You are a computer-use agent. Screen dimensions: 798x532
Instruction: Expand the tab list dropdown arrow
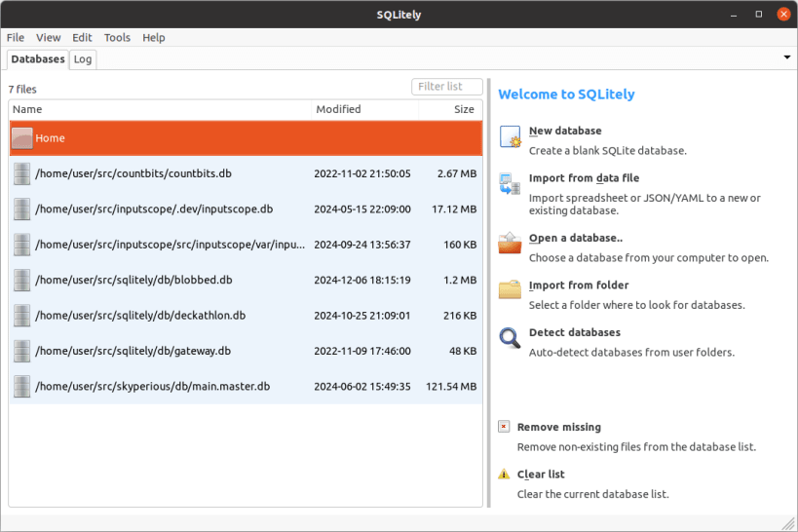[787, 57]
